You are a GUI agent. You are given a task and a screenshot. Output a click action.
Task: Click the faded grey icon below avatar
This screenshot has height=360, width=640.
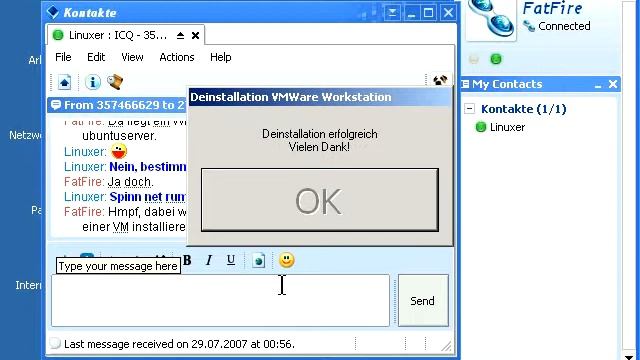pyautogui.click(x=473, y=60)
